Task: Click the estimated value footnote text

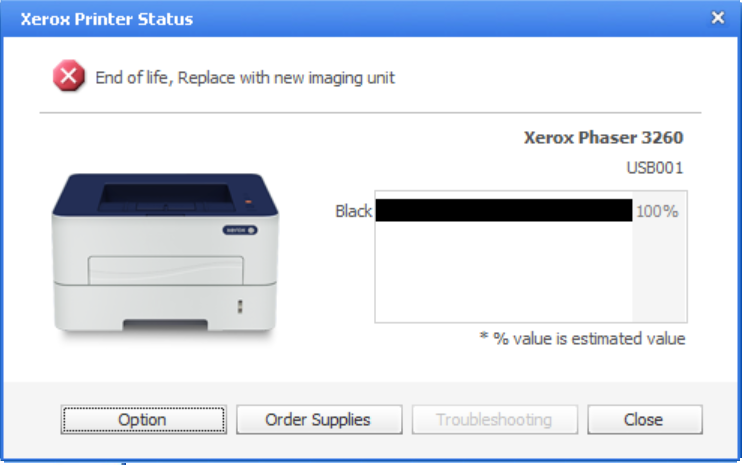Action: [582, 339]
